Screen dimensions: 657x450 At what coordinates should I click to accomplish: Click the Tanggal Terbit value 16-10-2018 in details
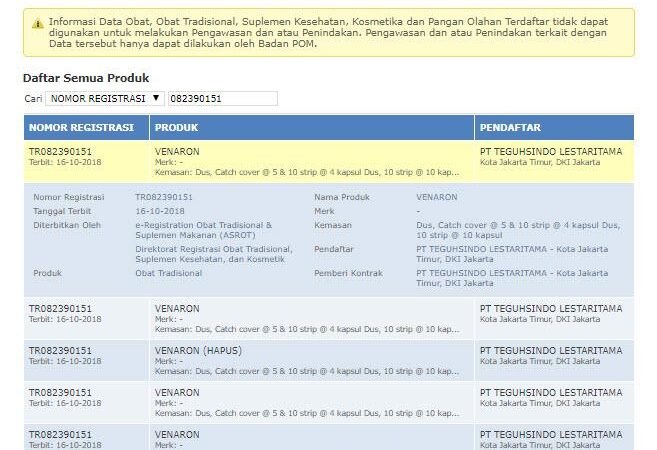coord(160,211)
